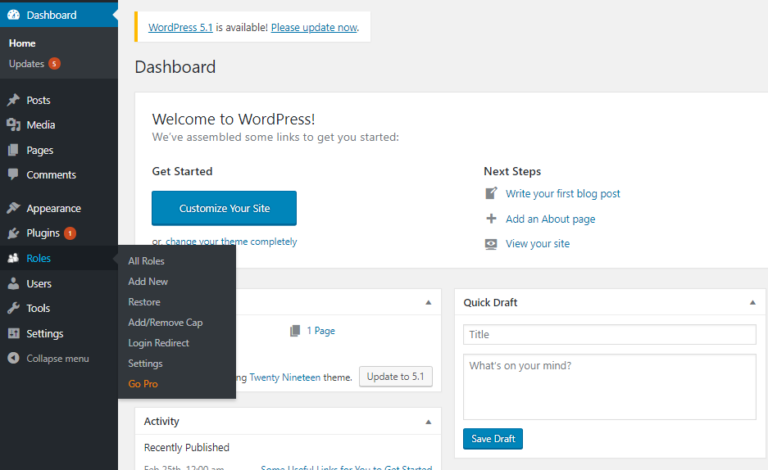This screenshot has width=768, height=470.
Task: Open All Roles from the Roles submenu
Action: coord(146,261)
